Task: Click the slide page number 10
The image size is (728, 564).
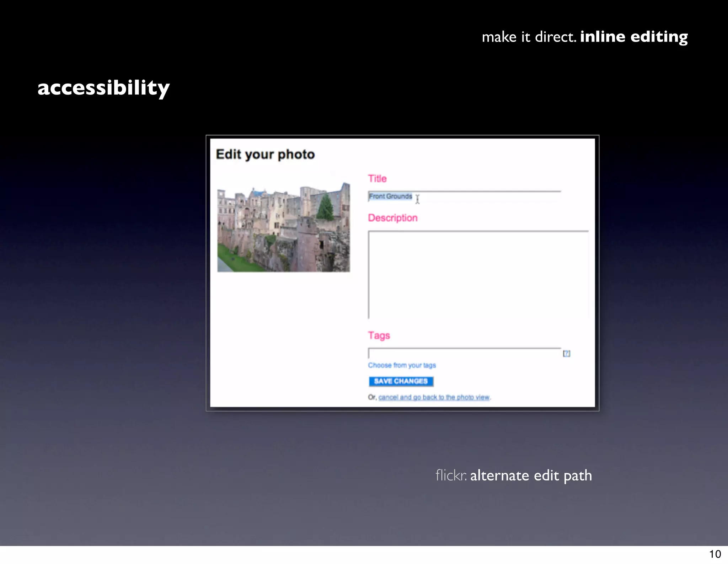Action: pyautogui.click(x=715, y=554)
